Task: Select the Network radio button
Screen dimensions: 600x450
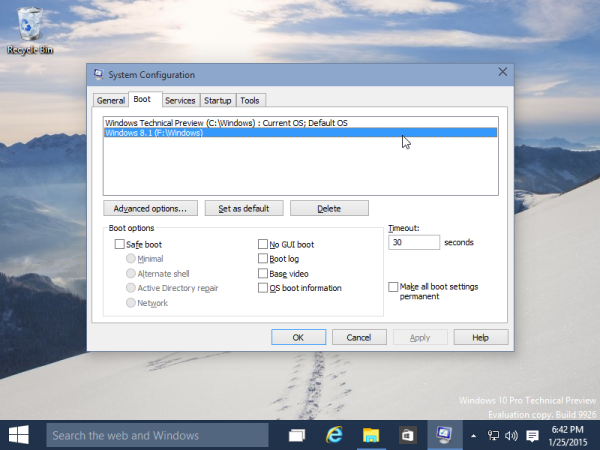Action: [x=130, y=303]
